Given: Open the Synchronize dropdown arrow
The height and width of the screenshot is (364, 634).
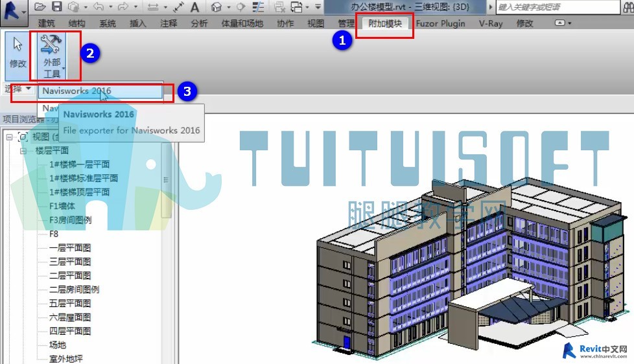Looking at the screenshot, I should pyautogui.click(x=86, y=7).
